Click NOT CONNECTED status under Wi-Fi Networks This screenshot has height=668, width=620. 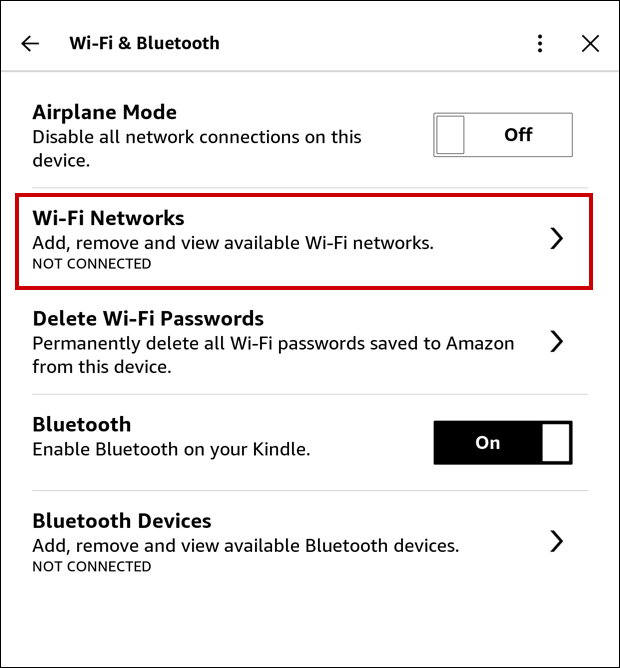pyautogui.click(x=92, y=264)
